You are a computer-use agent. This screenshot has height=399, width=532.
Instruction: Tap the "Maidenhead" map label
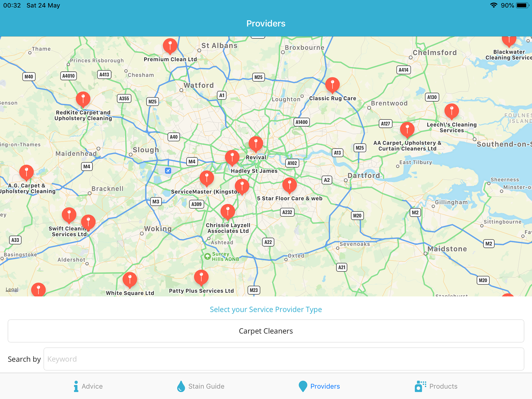(x=76, y=154)
